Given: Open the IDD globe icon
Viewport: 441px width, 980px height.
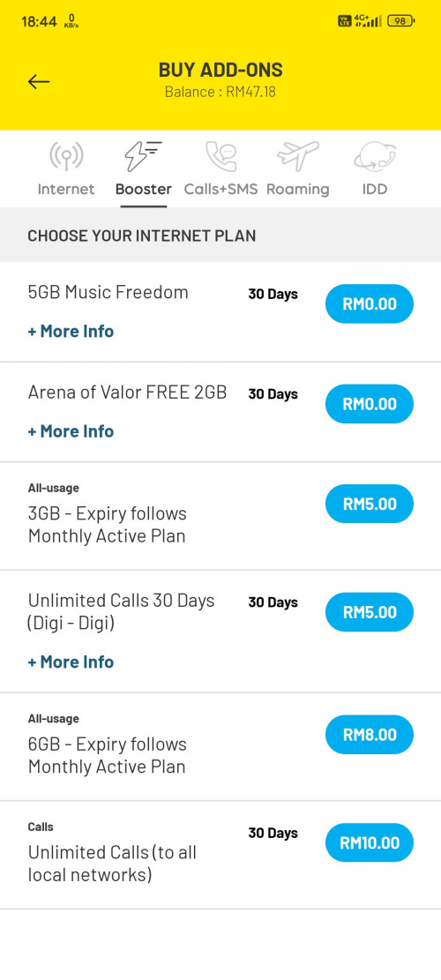Looking at the screenshot, I should click(x=375, y=156).
